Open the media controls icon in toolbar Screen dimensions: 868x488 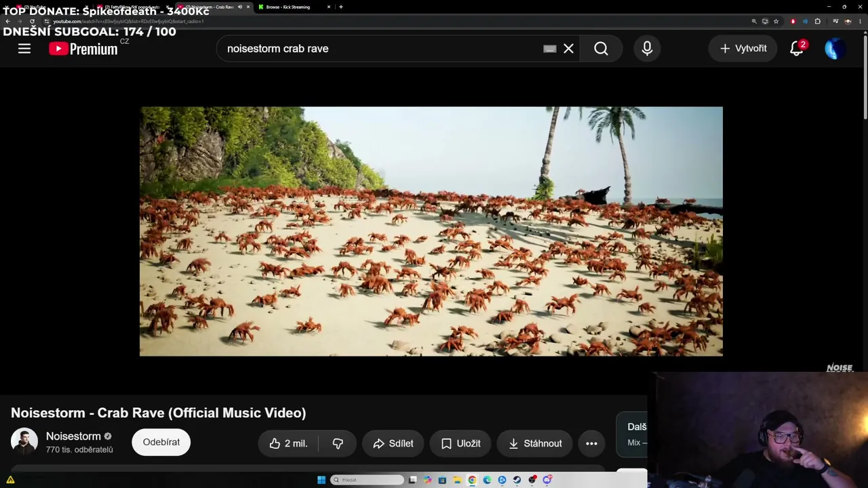pos(835,21)
